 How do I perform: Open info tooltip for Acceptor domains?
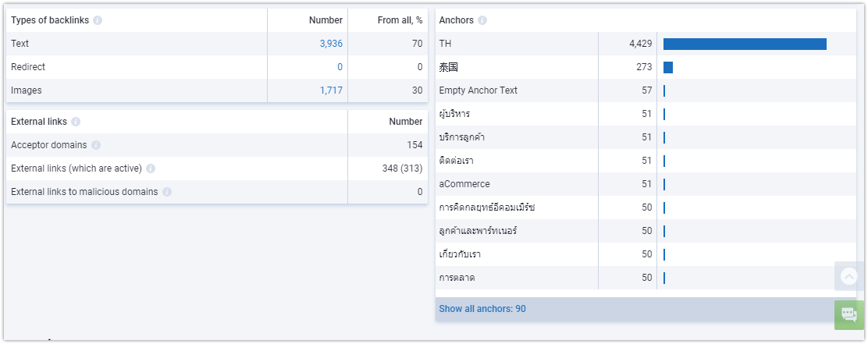[x=96, y=145]
